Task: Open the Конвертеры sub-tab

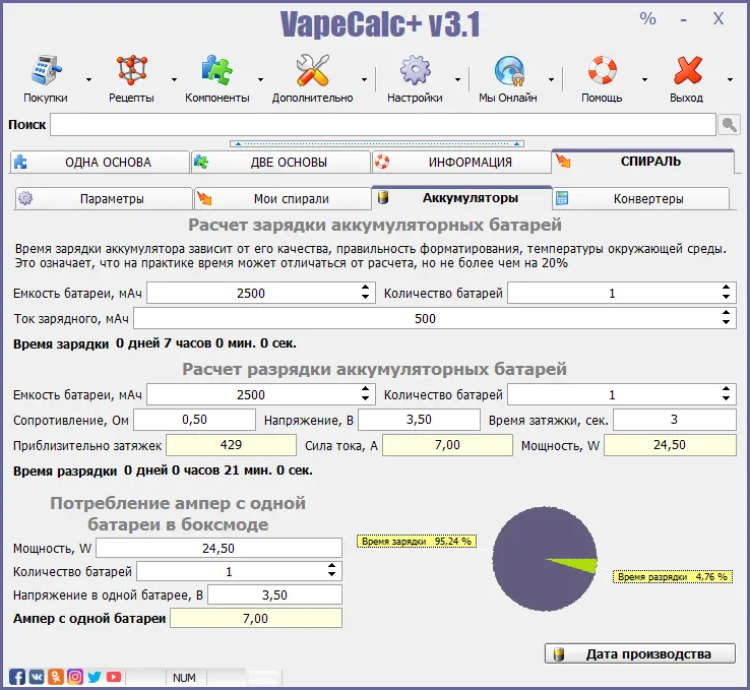Action: click(x=648, y=198)
